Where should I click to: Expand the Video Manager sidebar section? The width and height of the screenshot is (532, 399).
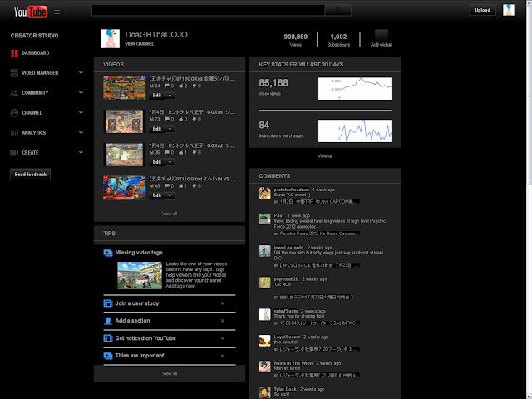pyautogui.click(x=81, y=72)
